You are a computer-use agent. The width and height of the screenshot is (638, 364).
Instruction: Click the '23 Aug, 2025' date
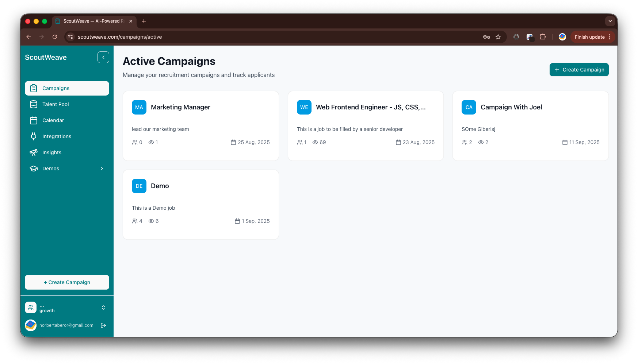pyautogui.click(x=419, y=142)
